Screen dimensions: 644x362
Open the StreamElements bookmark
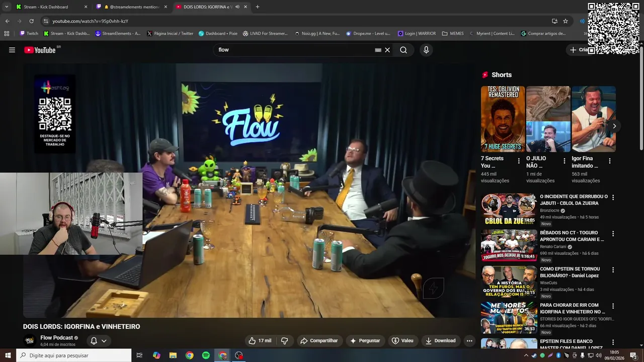[x=118, y=34]
